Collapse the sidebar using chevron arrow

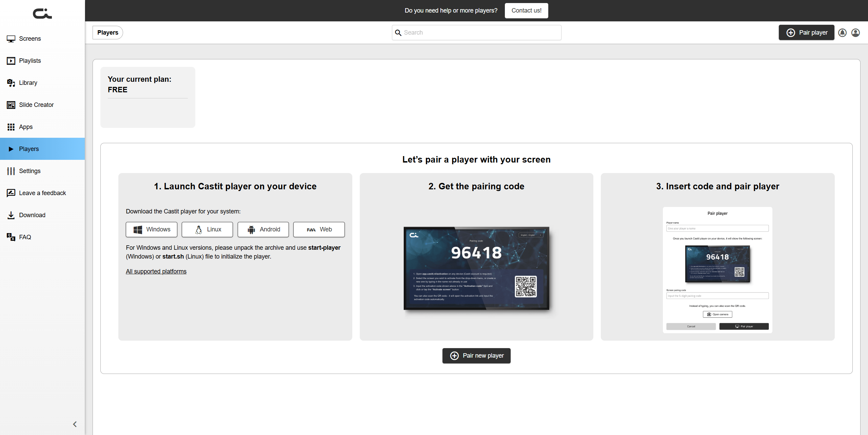click(x=75, y=424)
